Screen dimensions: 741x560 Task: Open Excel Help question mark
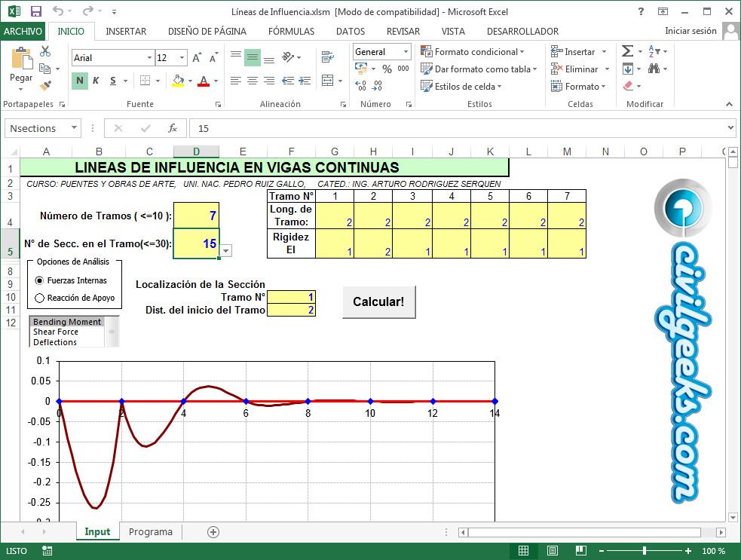point(641,11)
